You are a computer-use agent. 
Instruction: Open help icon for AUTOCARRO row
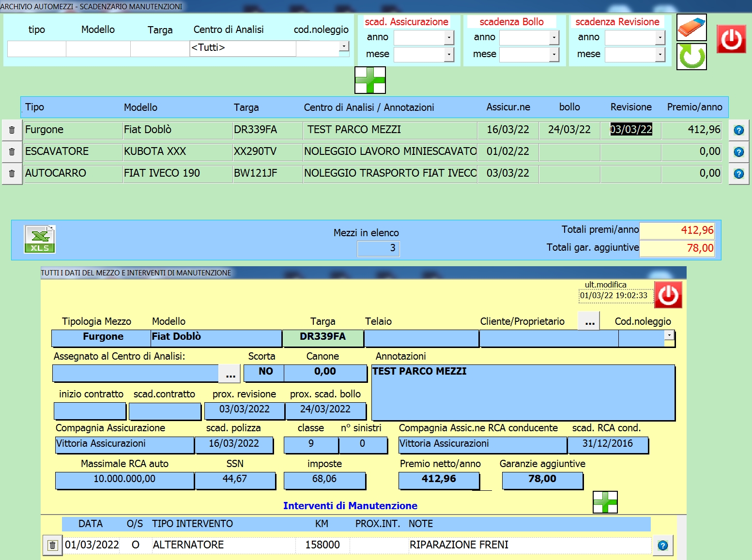pyautogui.click(x=738, y=174)
